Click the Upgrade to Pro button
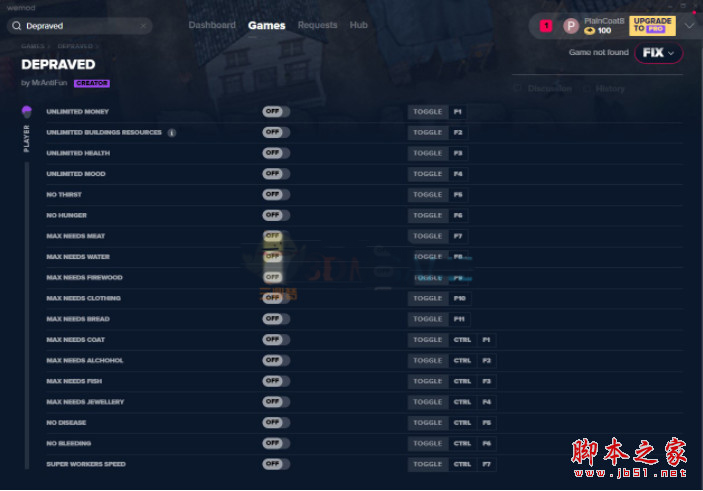The height and width of the screenshot is (491, 703). [652, 26]
